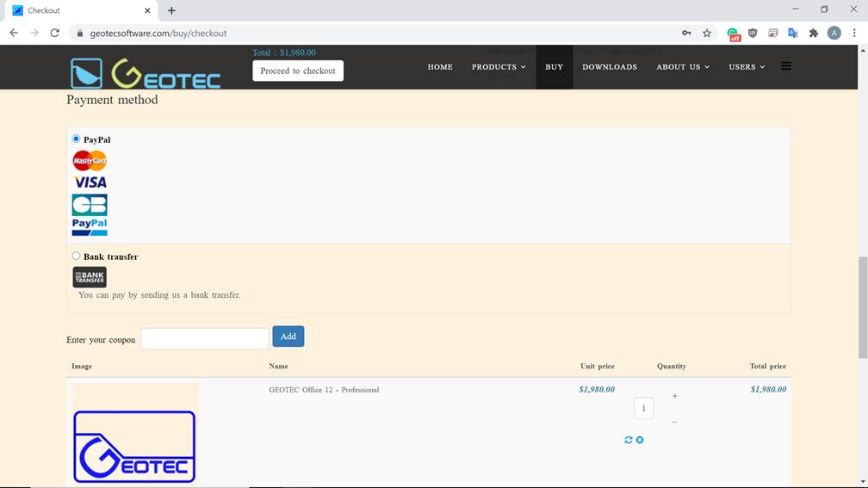Click the Unit price column header

point(598,367)
